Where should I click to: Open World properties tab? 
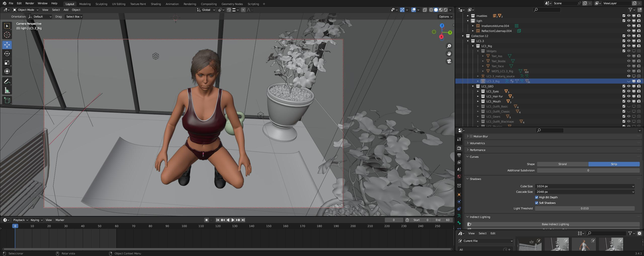click(x=459, y=176)
